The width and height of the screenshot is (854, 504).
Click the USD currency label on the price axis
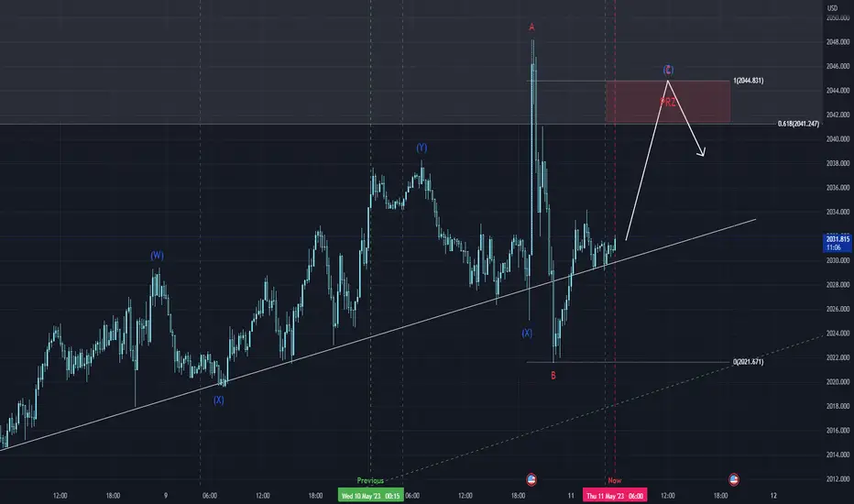tap(832, 8)
